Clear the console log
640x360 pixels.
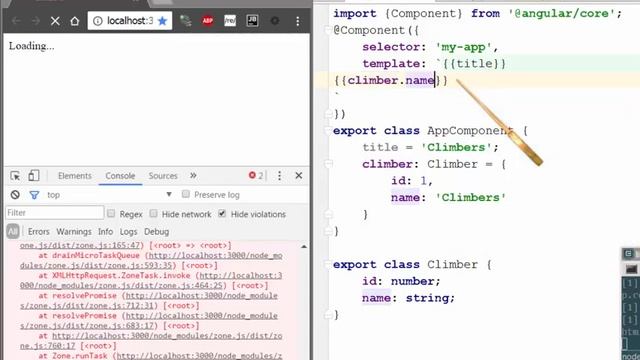(x=15, y=195)
